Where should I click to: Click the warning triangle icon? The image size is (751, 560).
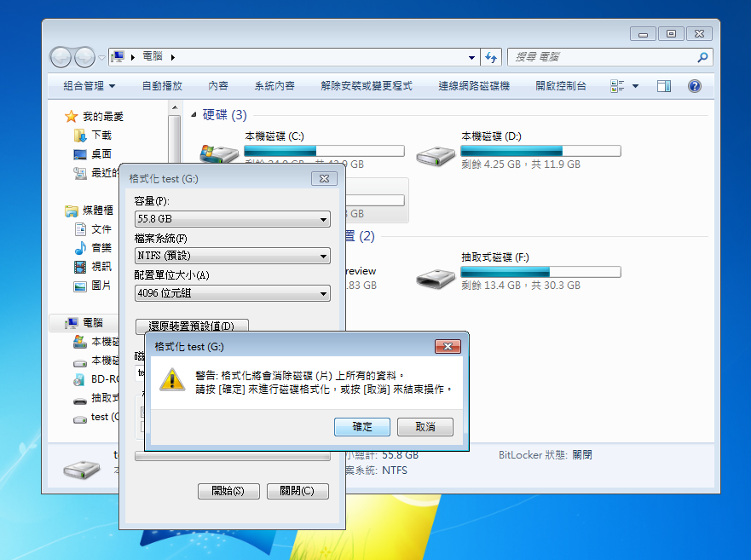172,379
